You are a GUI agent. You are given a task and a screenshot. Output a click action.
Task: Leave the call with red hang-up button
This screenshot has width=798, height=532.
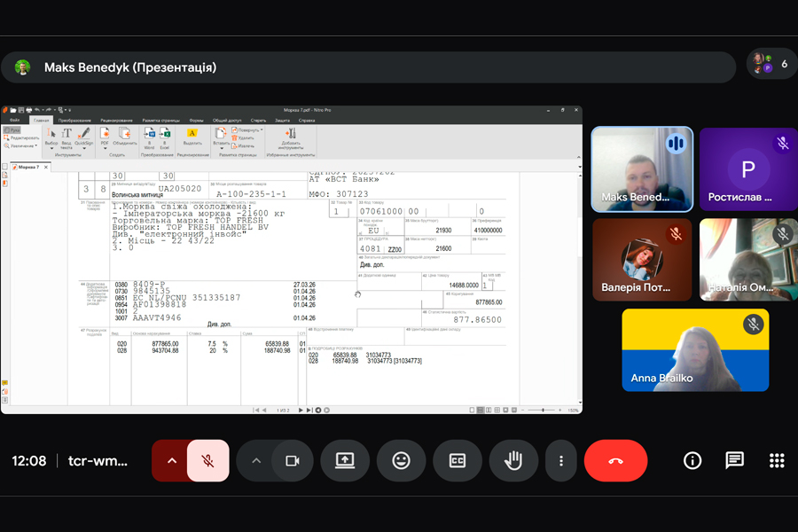click(616, 461)
